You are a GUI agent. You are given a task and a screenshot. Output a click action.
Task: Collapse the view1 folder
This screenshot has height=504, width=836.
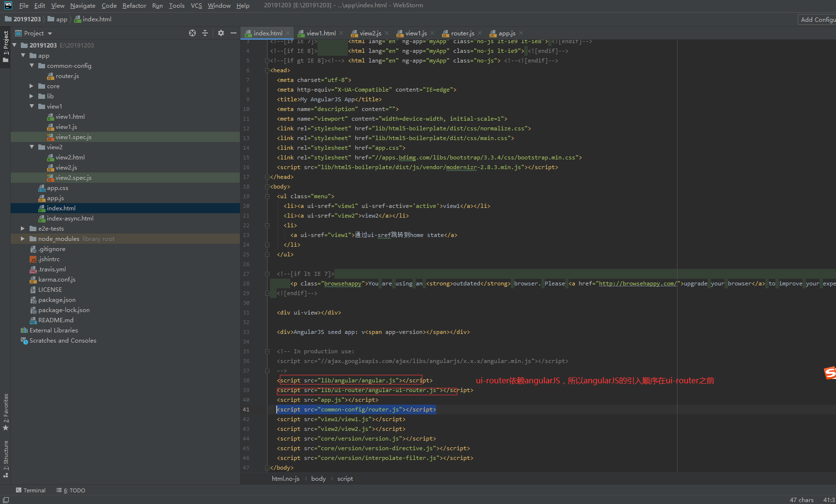point(32,106)
